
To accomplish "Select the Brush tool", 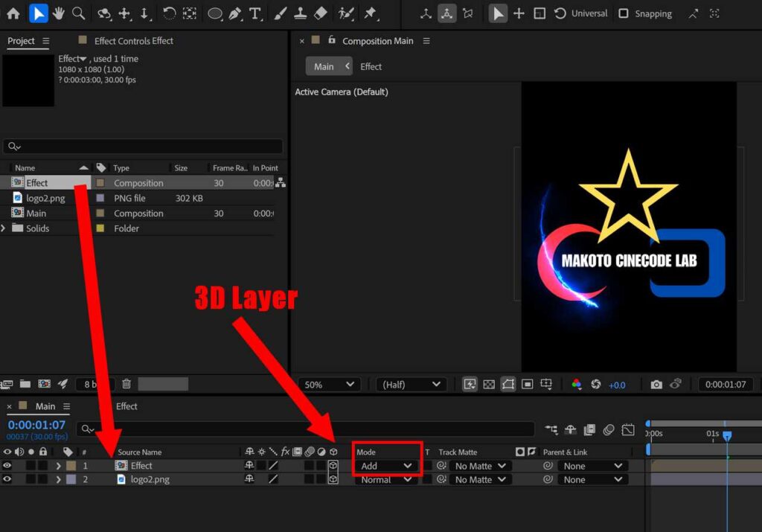I will (x=281, y=13).
